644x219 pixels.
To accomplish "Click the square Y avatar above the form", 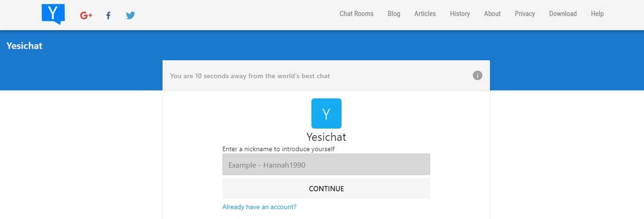I will (326, 113).
